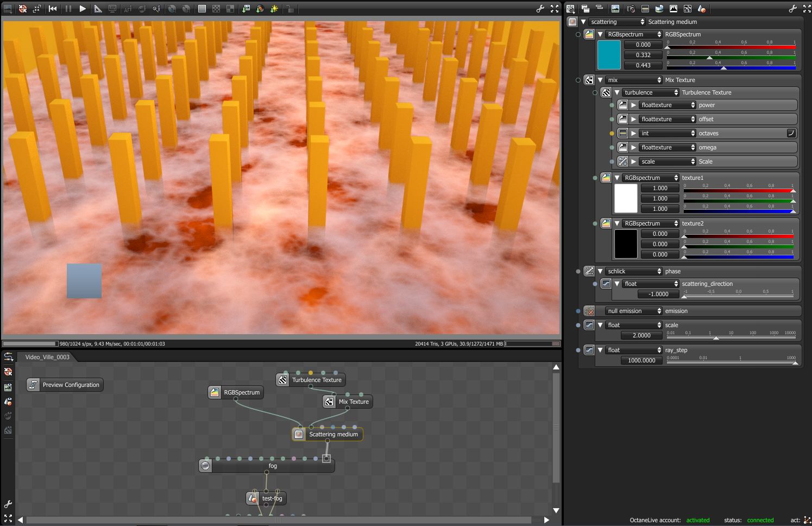Image resolution: width=812 pixels, height=526 pixels.
Task: Open the mix texture type dropdown
Action: (634, 80)
